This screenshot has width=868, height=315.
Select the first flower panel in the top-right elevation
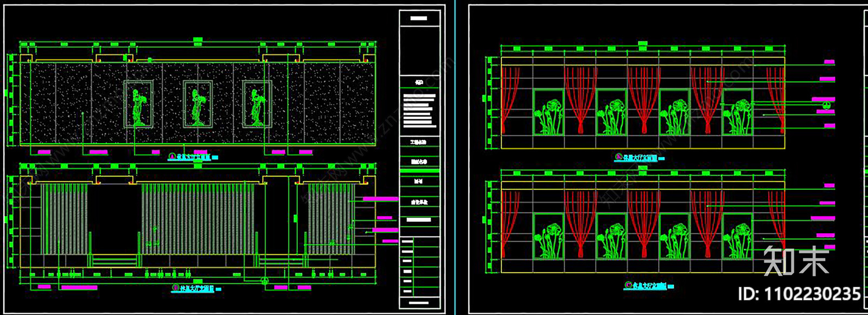coord(548,112)
